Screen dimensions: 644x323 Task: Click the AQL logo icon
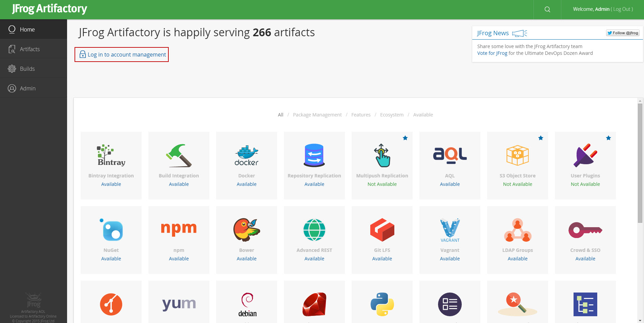click(450, 155)
